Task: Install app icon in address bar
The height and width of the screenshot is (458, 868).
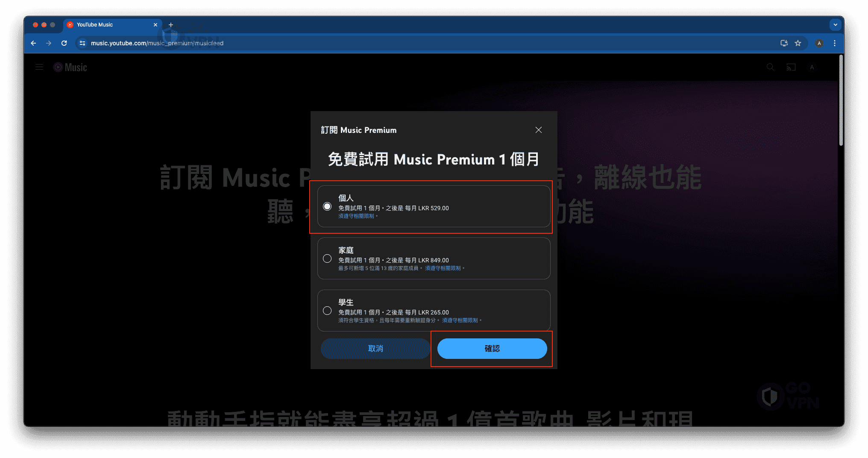Action: coord(784,43)
